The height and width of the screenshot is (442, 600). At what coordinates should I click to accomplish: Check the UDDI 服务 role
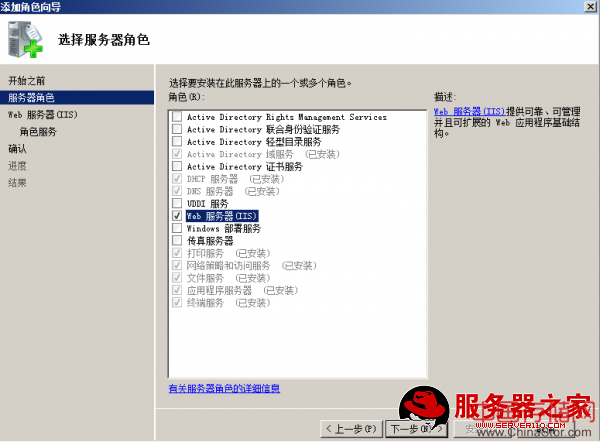point(178,203)
